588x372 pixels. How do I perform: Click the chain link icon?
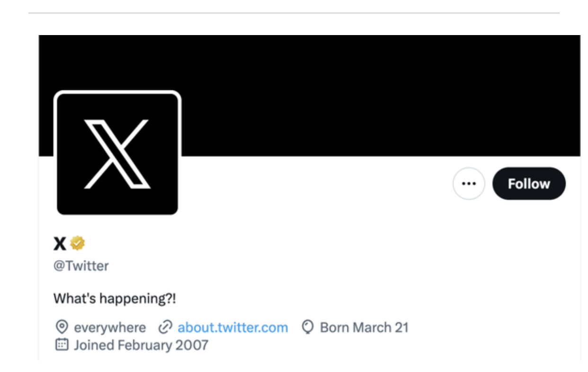tap(165, 327)
